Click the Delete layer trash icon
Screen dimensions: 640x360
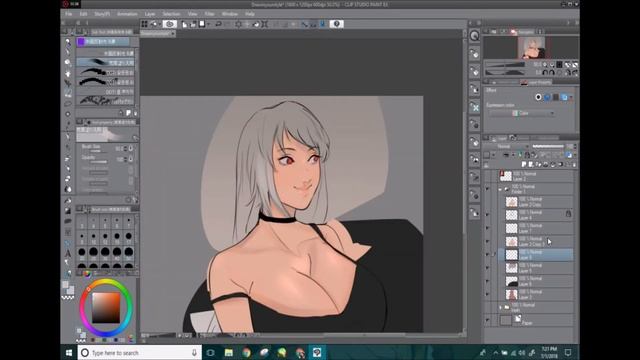click(574, 164)
